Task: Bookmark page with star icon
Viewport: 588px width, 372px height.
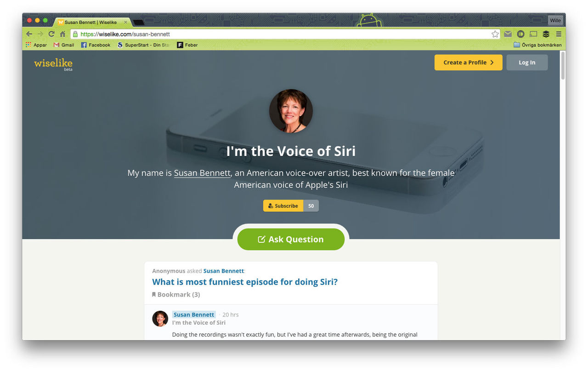Action: click(x=495, y=34)
